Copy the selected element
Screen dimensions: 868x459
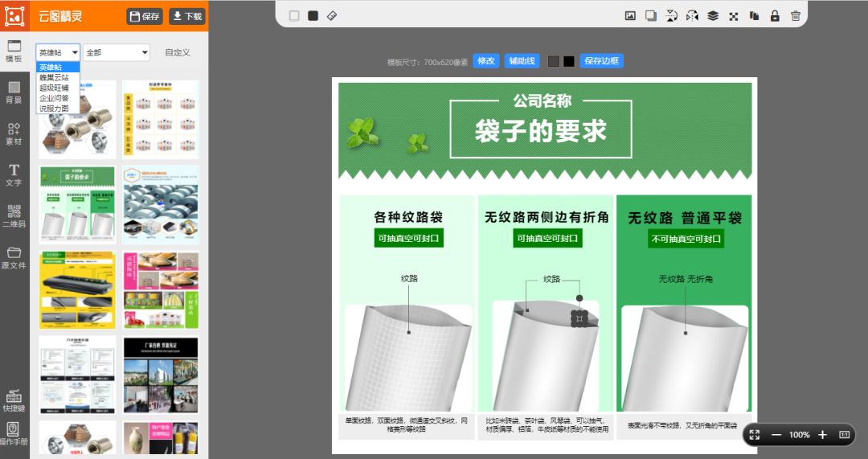click(x=754, y=15)
